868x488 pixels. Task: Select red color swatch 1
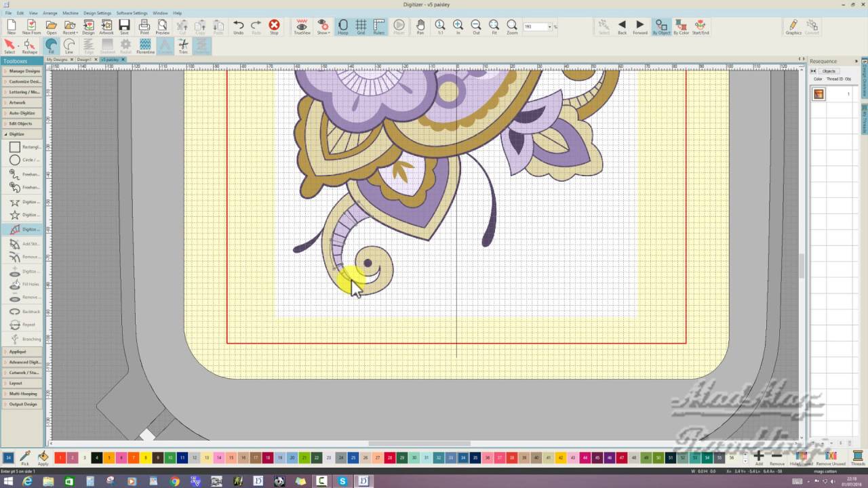[x=60, y=458]
